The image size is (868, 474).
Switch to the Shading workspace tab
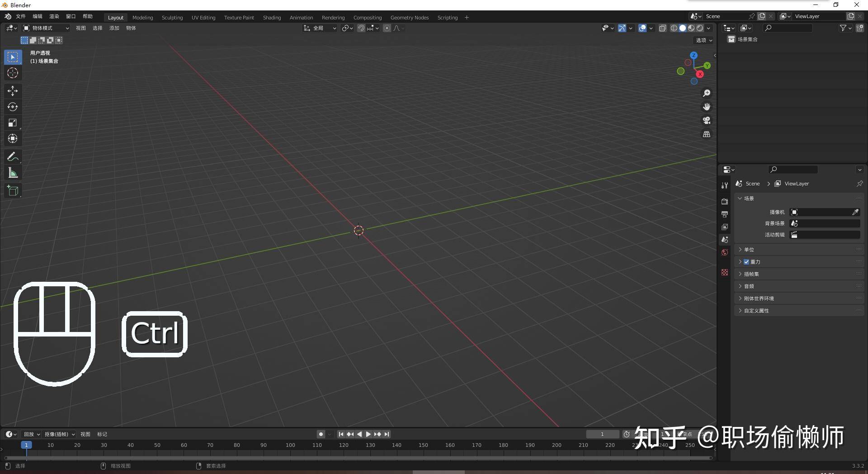(x=272, y=18)
